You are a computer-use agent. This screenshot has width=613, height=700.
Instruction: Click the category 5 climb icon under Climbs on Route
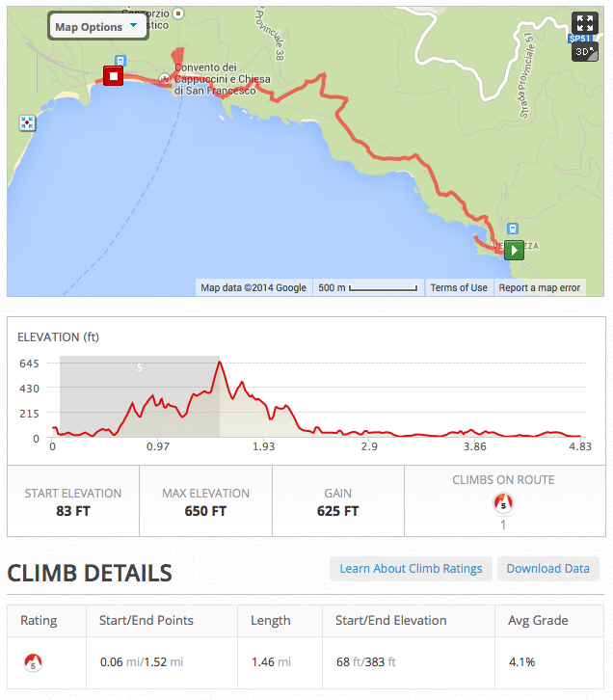(503, 503)
